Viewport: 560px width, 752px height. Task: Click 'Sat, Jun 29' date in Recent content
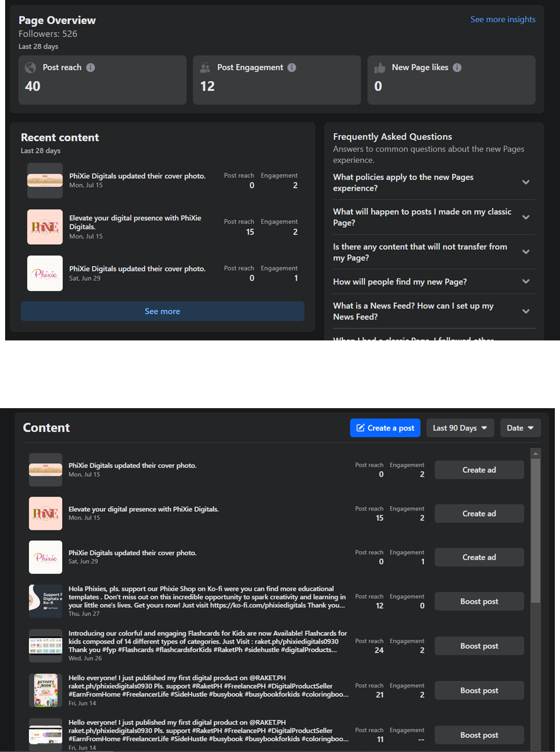point(85,278)
